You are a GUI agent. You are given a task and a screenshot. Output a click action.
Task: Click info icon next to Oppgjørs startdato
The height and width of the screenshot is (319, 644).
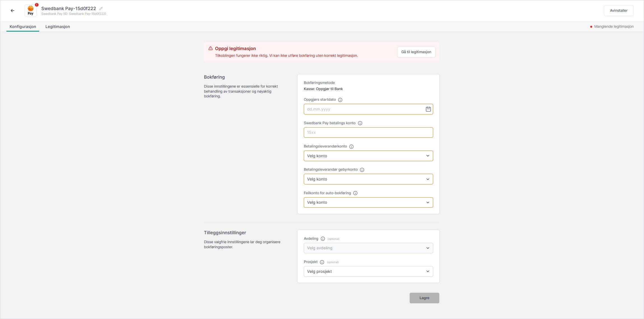coord(340,100)
